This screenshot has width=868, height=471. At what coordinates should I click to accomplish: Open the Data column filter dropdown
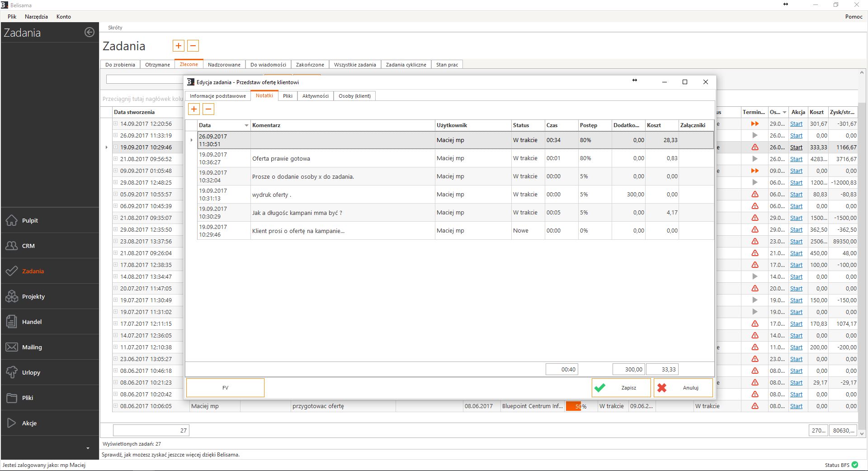[246, 125]
